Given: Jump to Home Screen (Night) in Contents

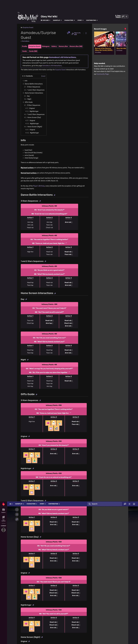Looking at the screenshot, I should [x=35, y=127].
